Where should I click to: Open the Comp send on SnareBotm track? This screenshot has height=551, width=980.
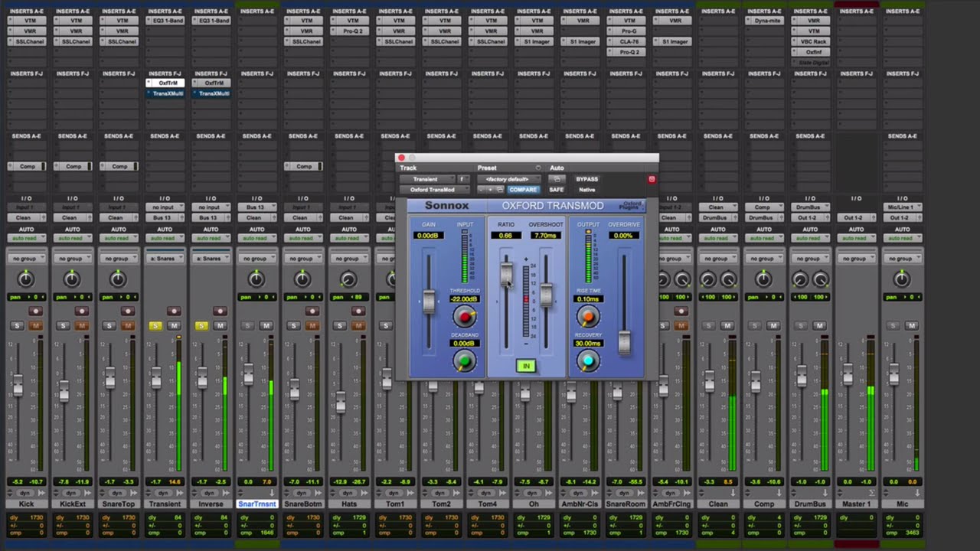coord(303,166)
